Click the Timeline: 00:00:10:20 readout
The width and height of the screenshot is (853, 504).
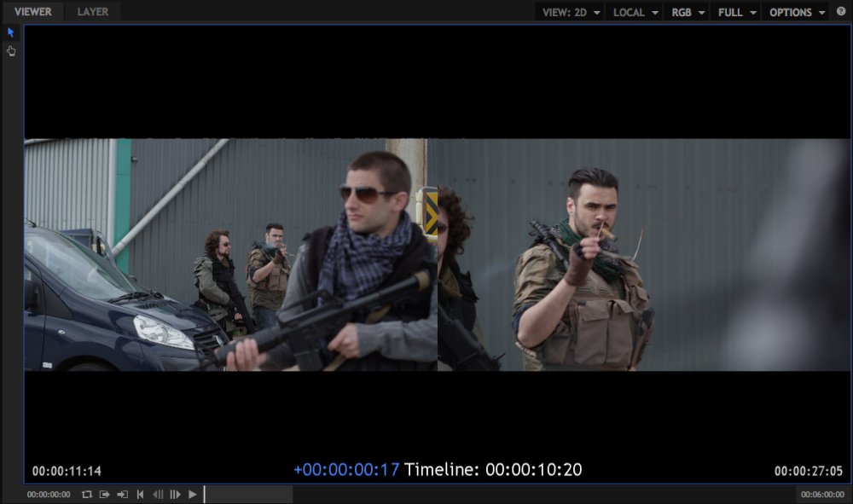click(493, 470)
